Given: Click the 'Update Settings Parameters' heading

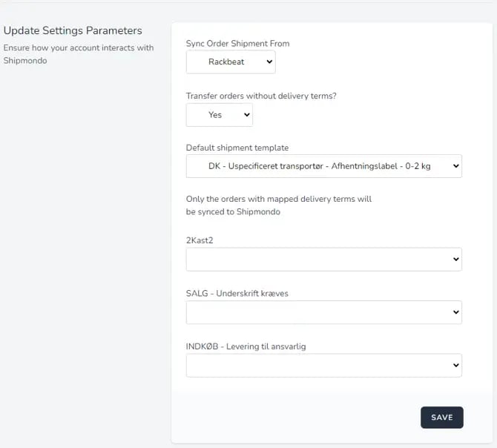Looking at the screenshot, I should click(73, 30).
